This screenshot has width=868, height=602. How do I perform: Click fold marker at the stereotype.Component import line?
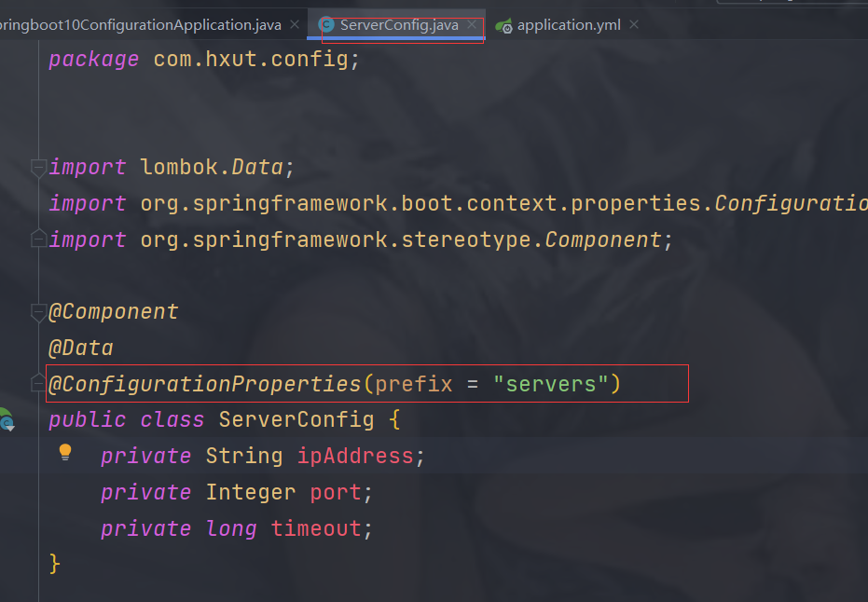click(x=38, y=240)
